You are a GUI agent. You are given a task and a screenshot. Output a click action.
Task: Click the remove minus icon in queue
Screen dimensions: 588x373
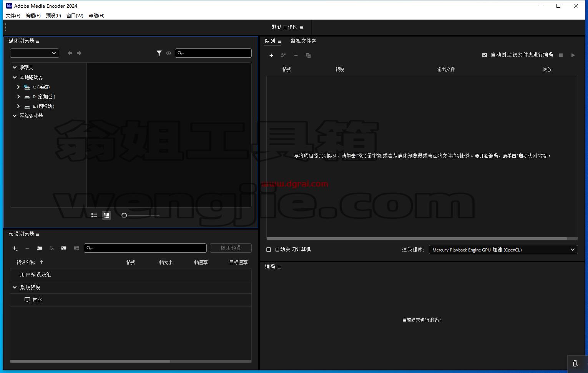click(x=296, y=55)
